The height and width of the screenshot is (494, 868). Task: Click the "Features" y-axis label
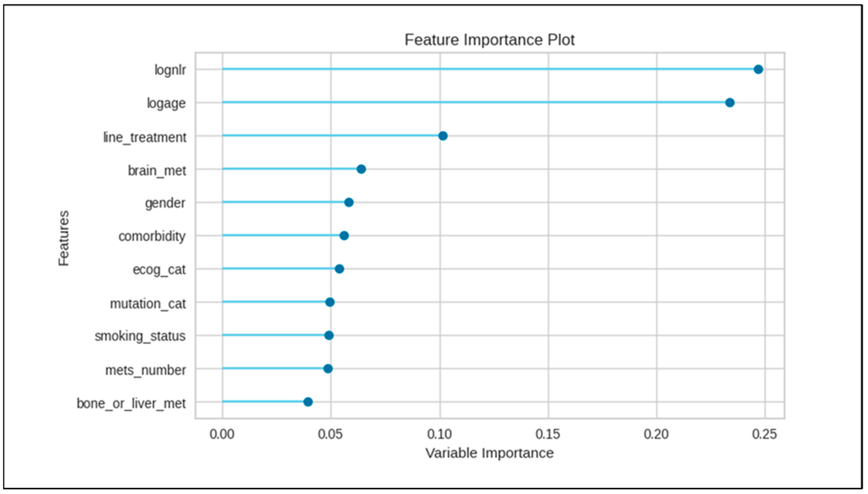click(x=64, y=238)
